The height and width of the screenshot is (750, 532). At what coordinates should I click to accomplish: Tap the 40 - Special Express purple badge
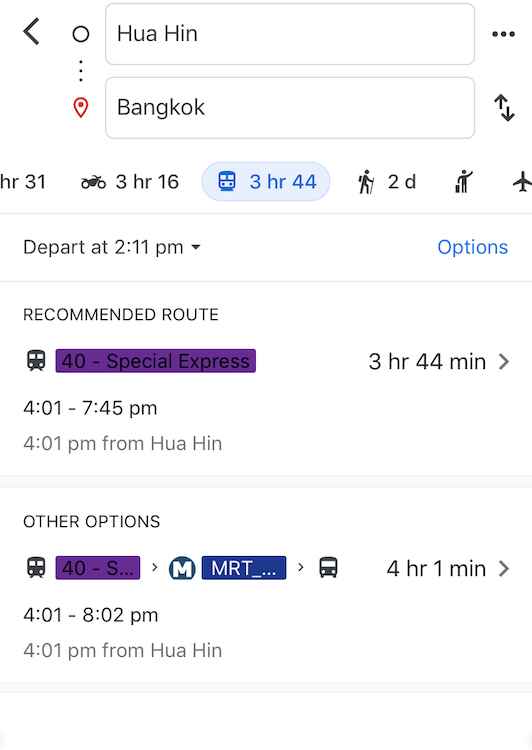(155, 361)
